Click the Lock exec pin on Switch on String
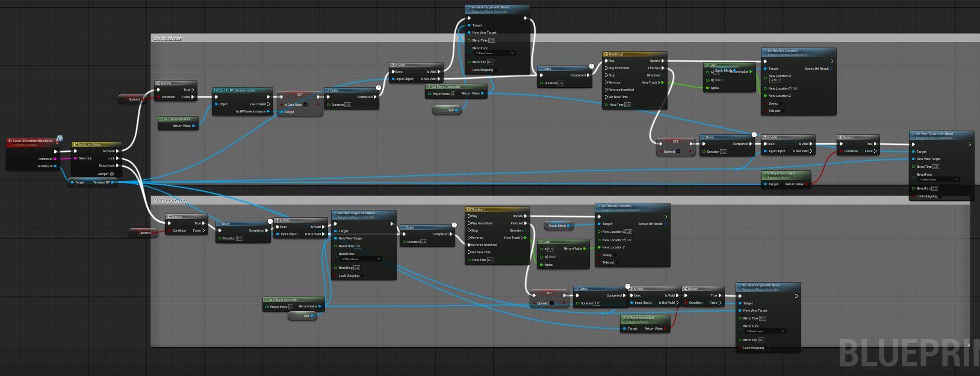Image resolution: width=980 pixels, height=376 pixels. [x=118, y=158]
